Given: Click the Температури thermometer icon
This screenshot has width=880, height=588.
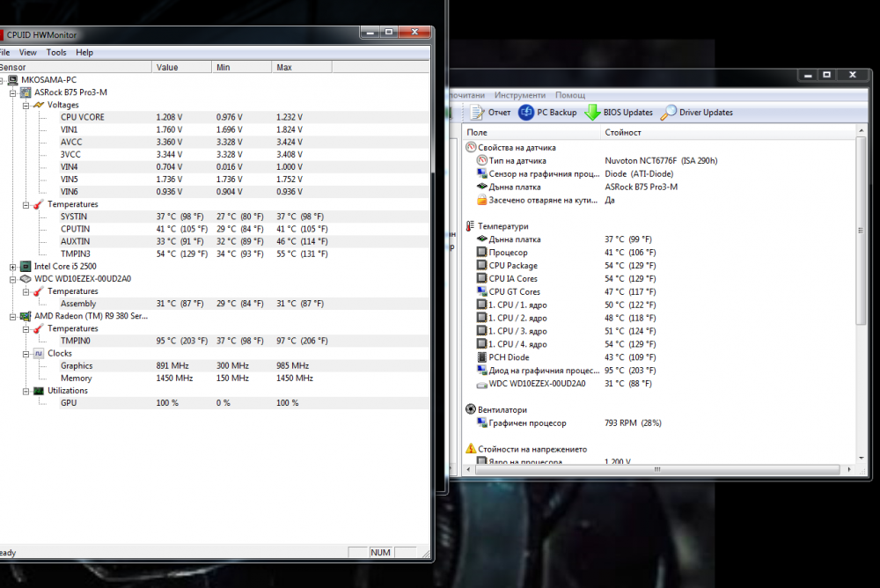Looking at the screenshot, I should (x=470, y=225).
